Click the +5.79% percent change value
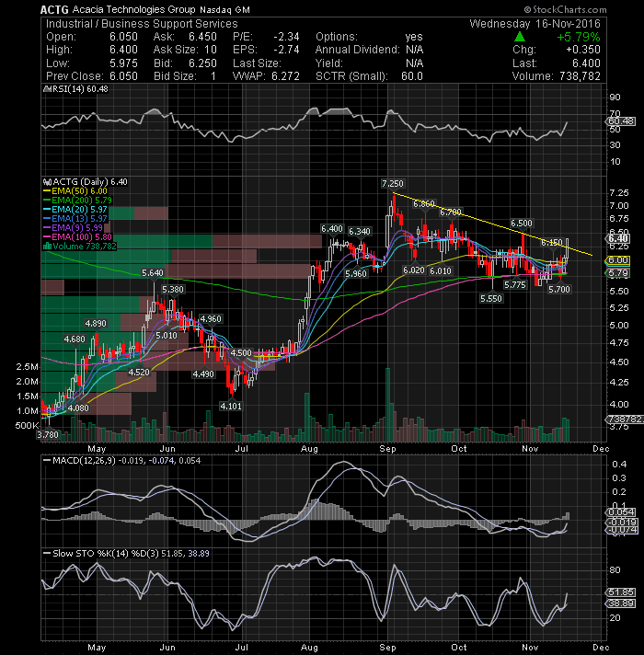Viewport: 644px width, 655px height. tap(579, 37)
